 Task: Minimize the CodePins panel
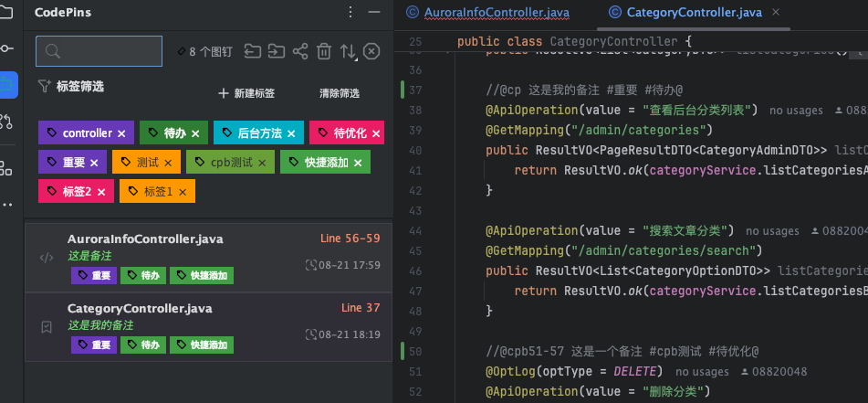pos(374,12)
